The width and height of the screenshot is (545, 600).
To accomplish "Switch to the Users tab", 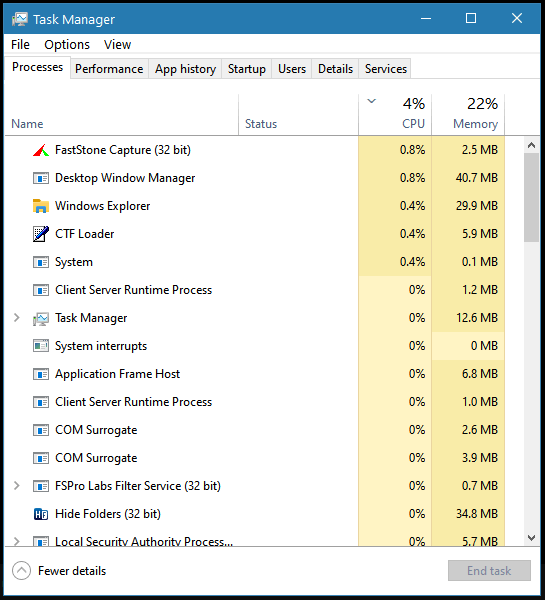I will click(x=292, y=69).
